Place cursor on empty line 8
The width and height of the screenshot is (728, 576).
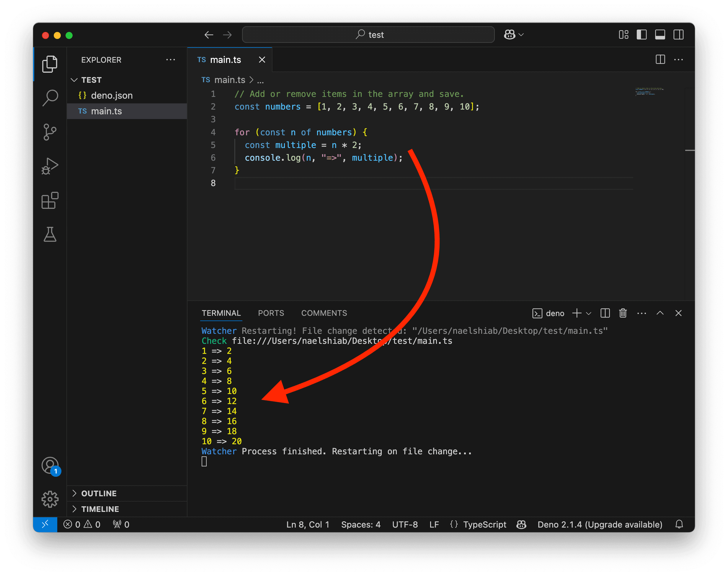433,183
